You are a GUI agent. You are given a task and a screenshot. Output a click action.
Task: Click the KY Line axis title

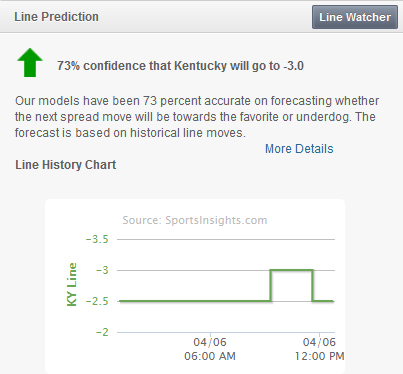tap(72, 284)
